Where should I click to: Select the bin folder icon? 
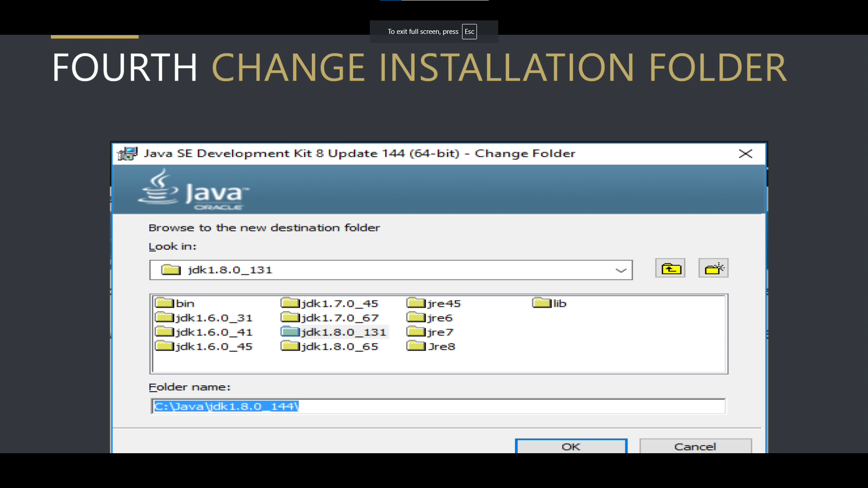tap(165, 303)
